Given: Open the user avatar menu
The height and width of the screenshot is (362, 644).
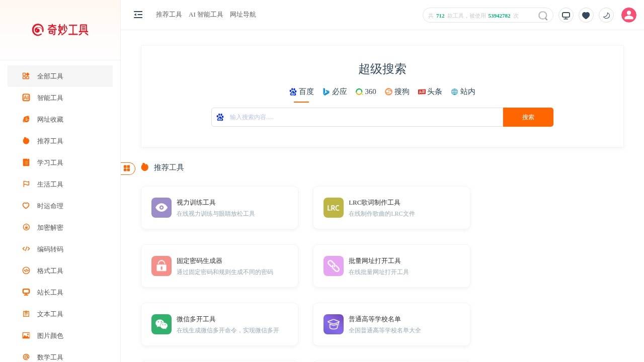Looking at the screenshot, I should click(629, 15).
